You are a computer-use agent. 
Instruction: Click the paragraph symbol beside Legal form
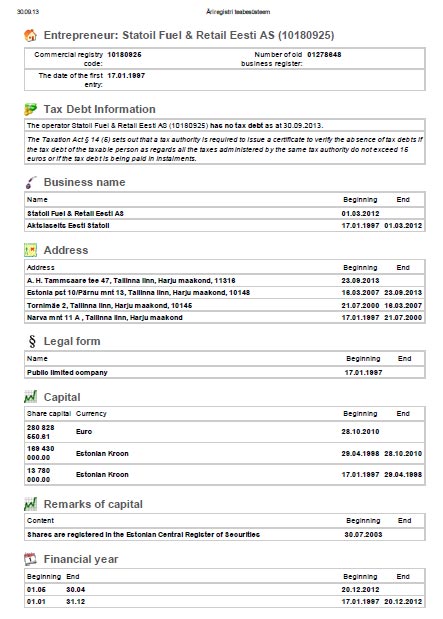[x=32, y=341]
